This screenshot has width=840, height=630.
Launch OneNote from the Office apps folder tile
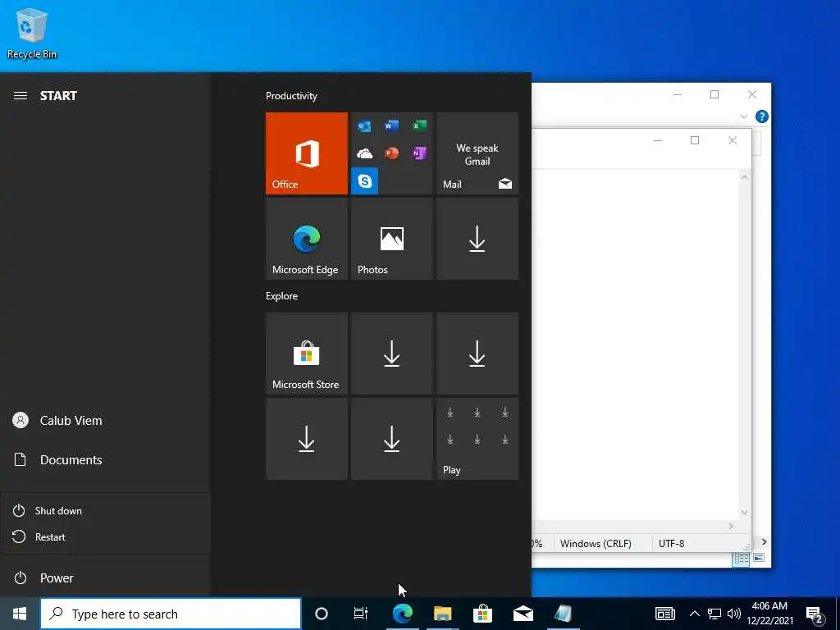[419, 153]
